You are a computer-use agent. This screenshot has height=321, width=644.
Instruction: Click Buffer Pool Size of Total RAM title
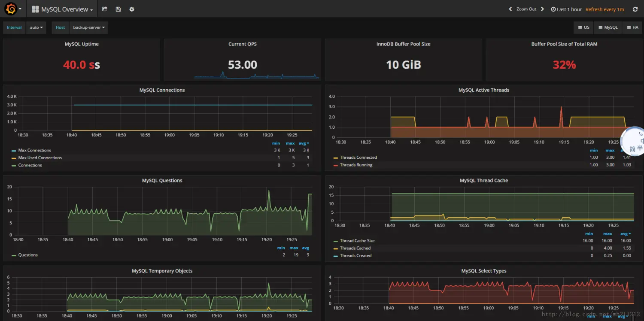[x=564, y=44]
